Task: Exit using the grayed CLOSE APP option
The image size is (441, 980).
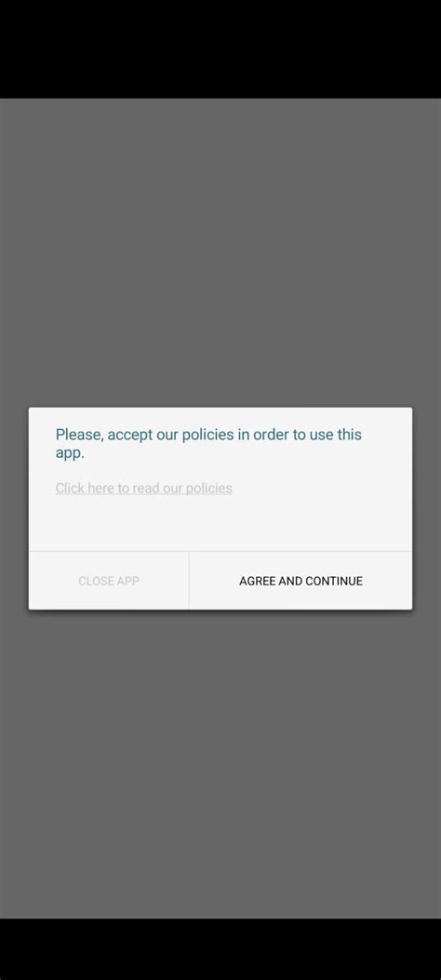Action: click(109, 581)
